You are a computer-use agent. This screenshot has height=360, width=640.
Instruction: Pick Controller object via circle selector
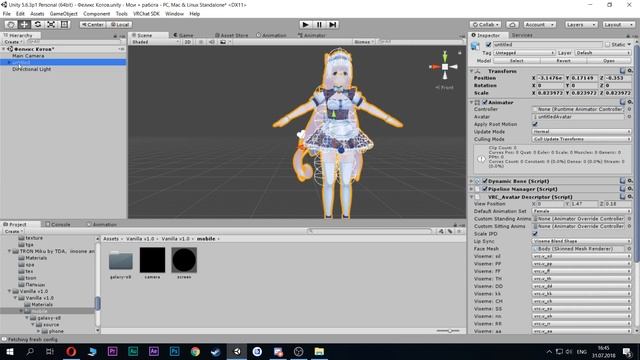[629, 109]
